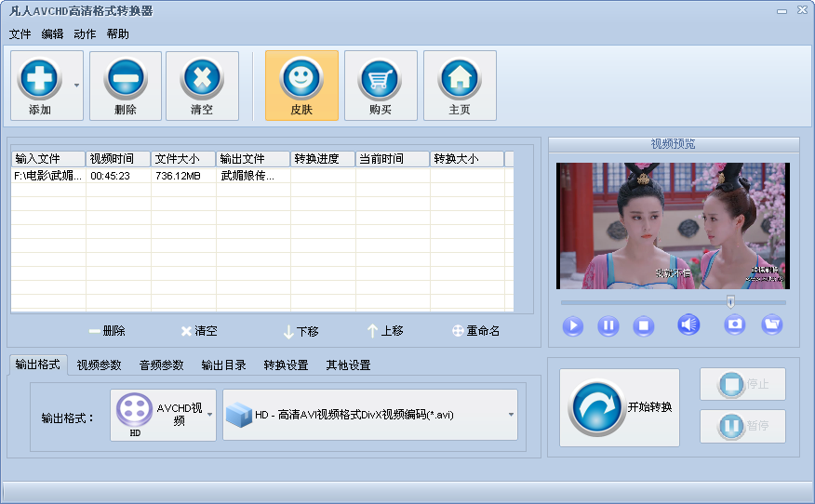Open the dropdown arrow next to 添加
815x504 pixels.
(x=76, y=86)
